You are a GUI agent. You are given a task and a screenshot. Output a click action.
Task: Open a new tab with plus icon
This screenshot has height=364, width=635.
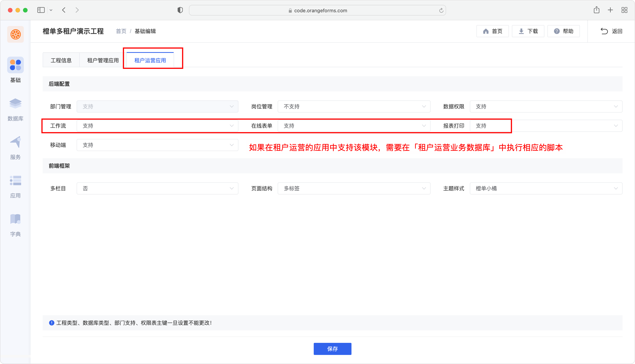pos(610,10)
